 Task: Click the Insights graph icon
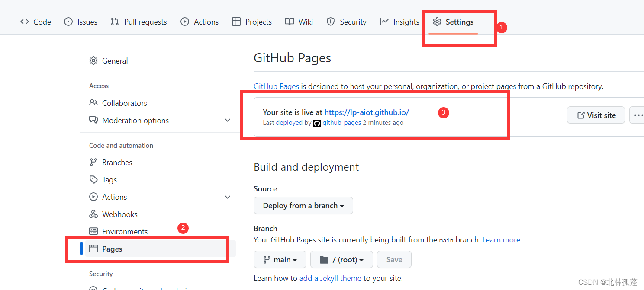[384, 22]
